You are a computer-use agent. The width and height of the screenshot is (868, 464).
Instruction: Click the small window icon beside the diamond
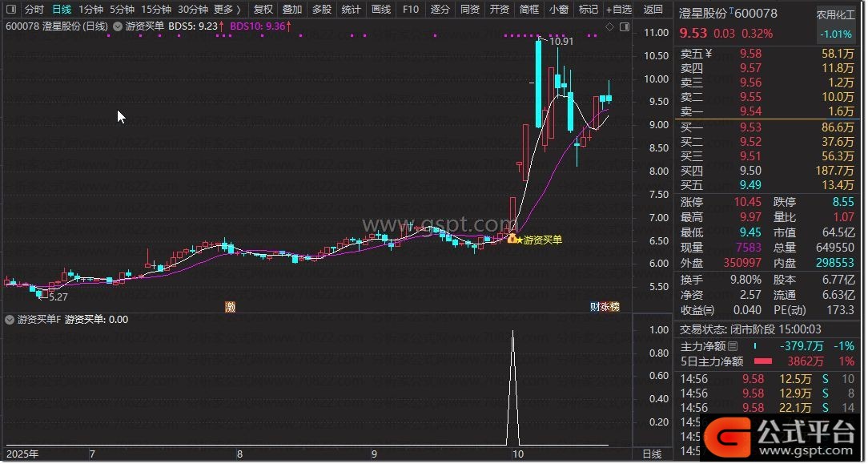[624, 26]
